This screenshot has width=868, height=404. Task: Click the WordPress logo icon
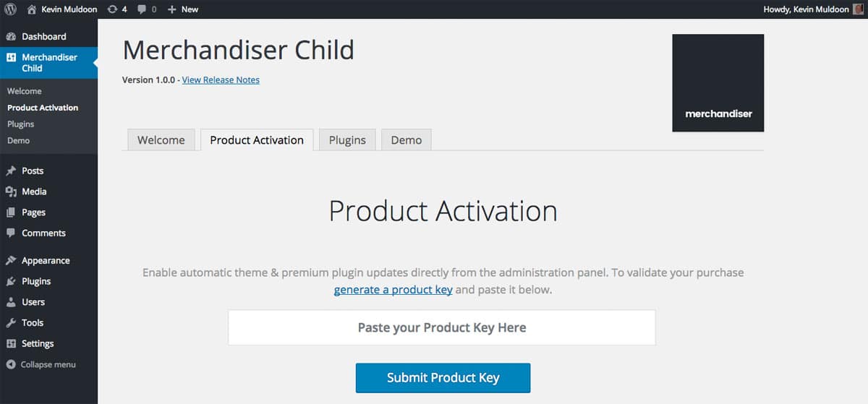click(11, 9)
